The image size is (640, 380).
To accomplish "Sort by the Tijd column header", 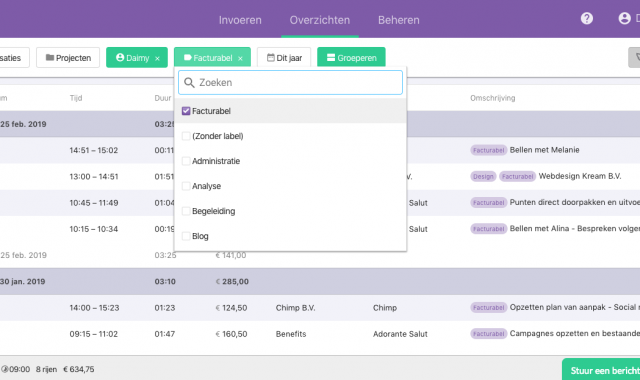I will pyautogui.click(x=76, y=98).
